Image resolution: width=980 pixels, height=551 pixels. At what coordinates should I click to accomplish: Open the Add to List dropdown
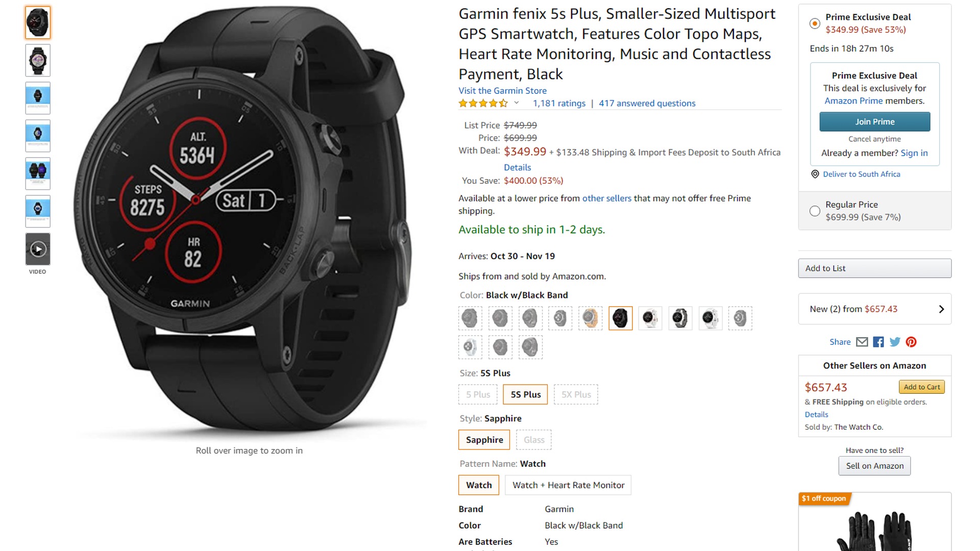875,268
